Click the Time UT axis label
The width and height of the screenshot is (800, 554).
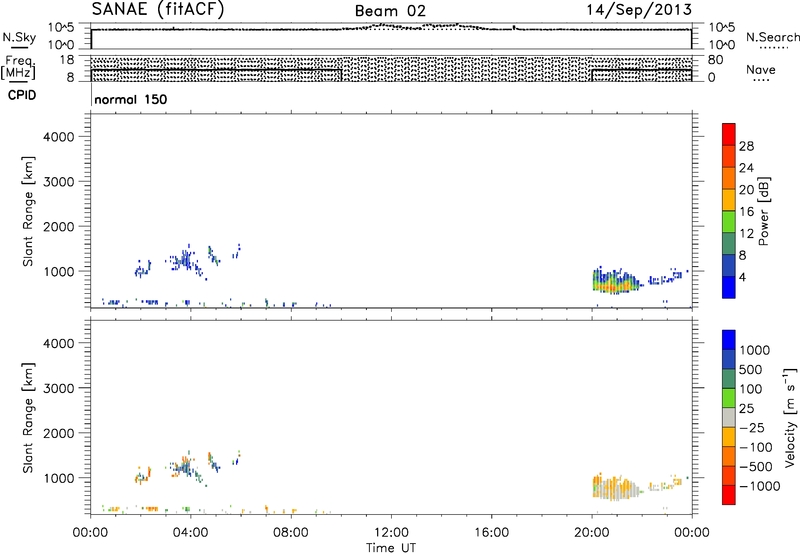coord(391,547)
